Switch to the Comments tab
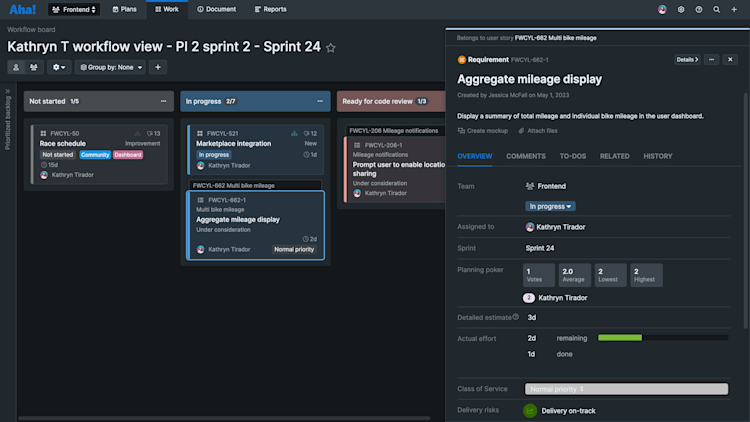750x422 pixels. coord(526,156)
